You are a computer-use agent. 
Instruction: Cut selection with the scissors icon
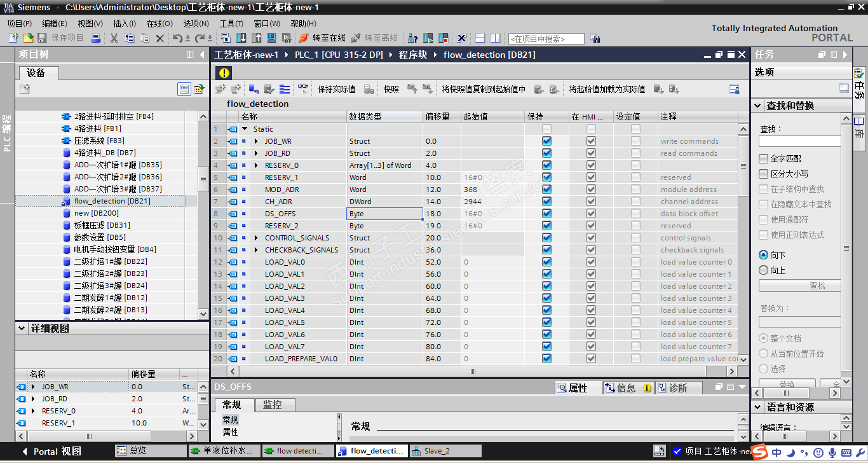click(114, 38)
